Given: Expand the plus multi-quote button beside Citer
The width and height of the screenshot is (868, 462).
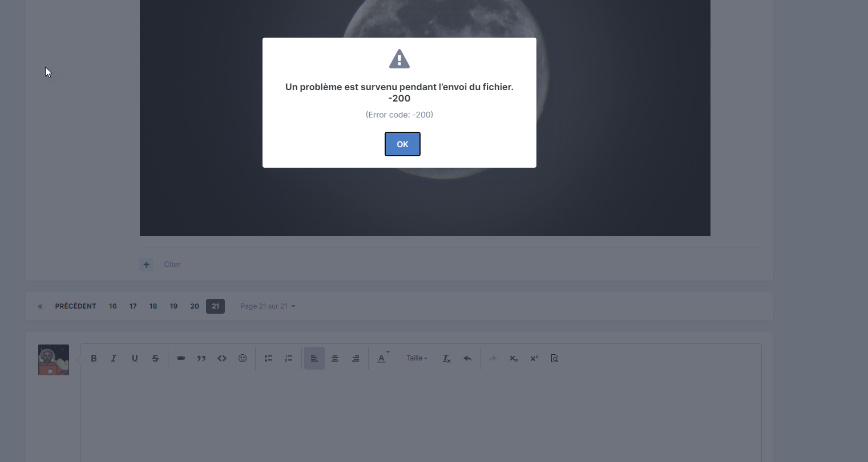Looking at the screenshot, I should click(x=147, y=265).
